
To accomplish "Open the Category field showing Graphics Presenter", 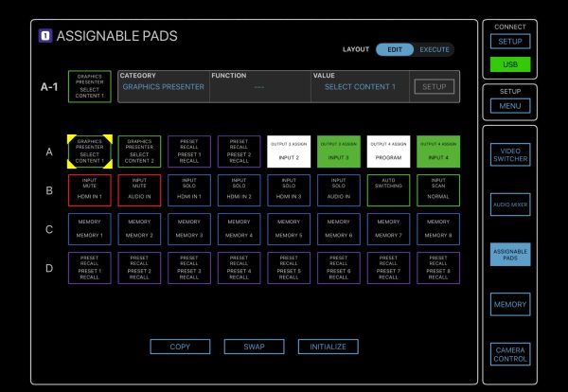I will click(x=161, y=87).
